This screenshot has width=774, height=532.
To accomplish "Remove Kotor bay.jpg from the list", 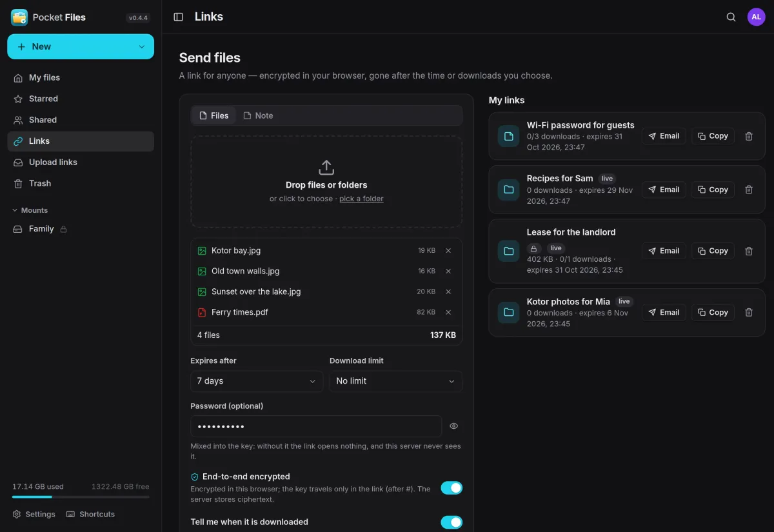I will pyautogui.click(x=448, y=251).
